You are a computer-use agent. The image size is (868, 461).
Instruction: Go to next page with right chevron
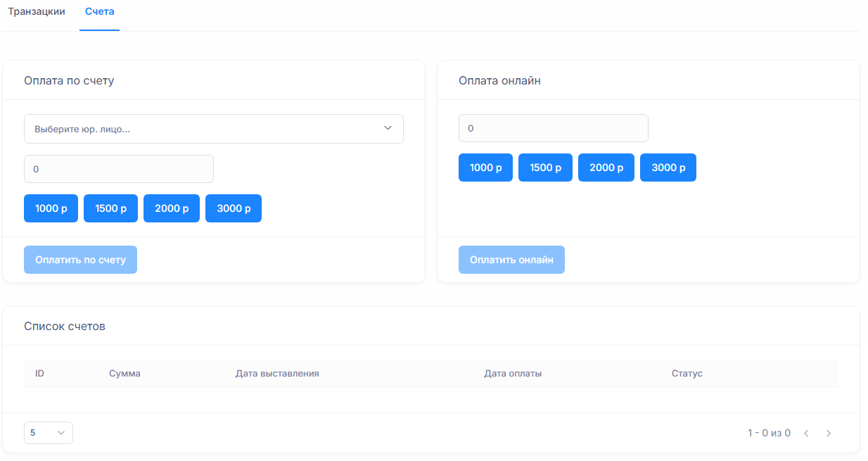(829, 434)
